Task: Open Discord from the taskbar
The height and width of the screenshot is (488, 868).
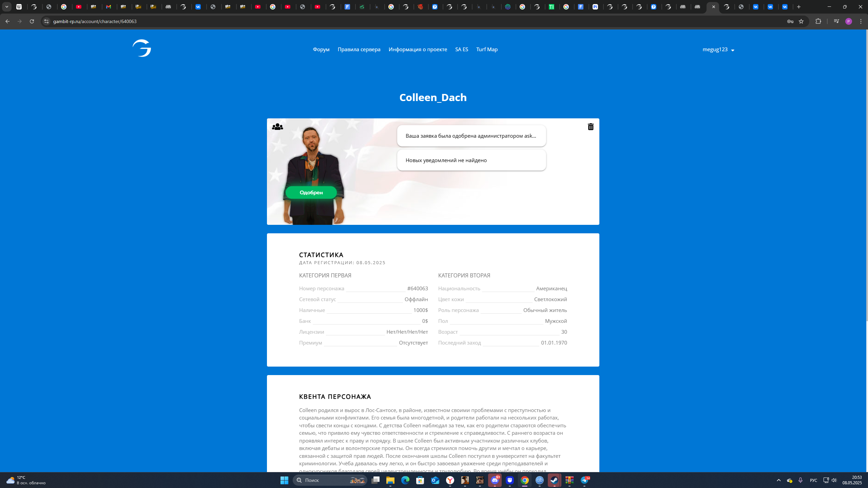Action: [495, 480]
